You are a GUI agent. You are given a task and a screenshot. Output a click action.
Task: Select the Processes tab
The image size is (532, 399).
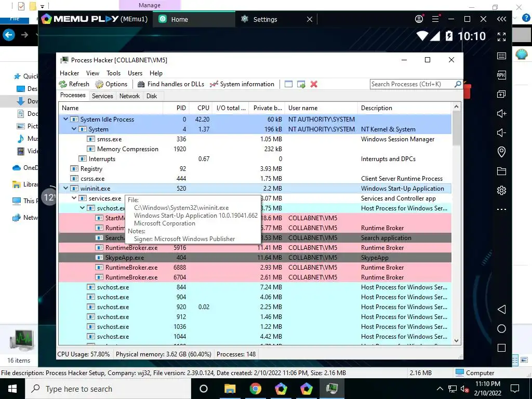pos(73,96)
